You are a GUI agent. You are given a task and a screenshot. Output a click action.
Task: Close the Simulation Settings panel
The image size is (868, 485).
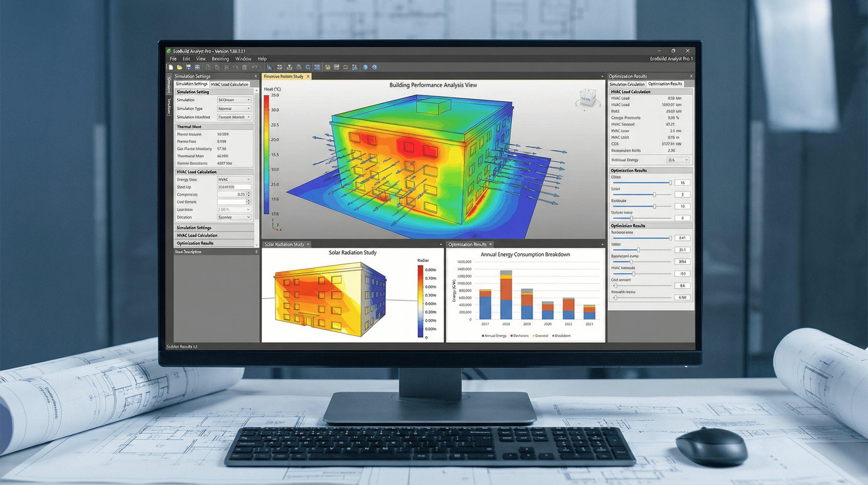[x=256, y=76]
